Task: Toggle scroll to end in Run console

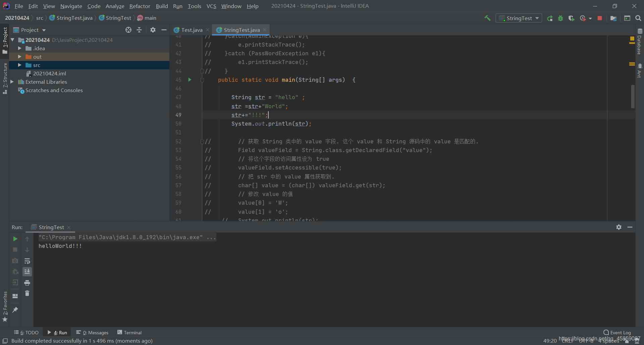Action: tap(27, 272)
